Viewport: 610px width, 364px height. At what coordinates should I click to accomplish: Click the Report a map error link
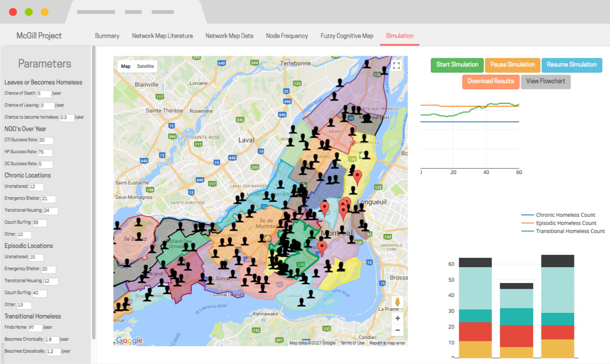(x=387, y=343)
